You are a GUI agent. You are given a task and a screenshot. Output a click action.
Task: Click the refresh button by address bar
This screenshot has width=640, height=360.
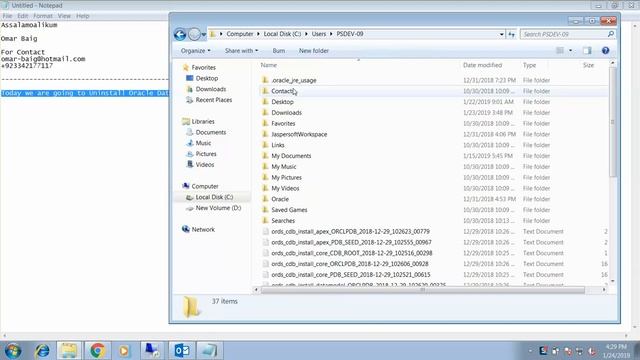point(511,34)
